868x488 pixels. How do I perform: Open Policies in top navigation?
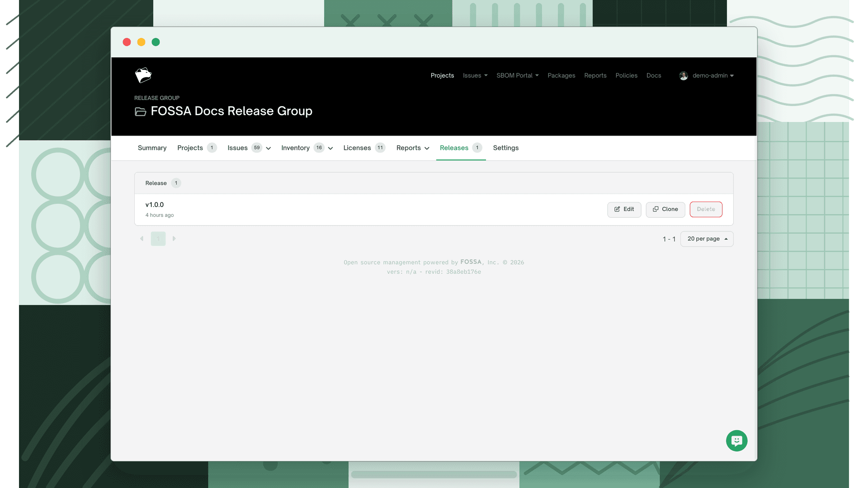tap(627, 75)
